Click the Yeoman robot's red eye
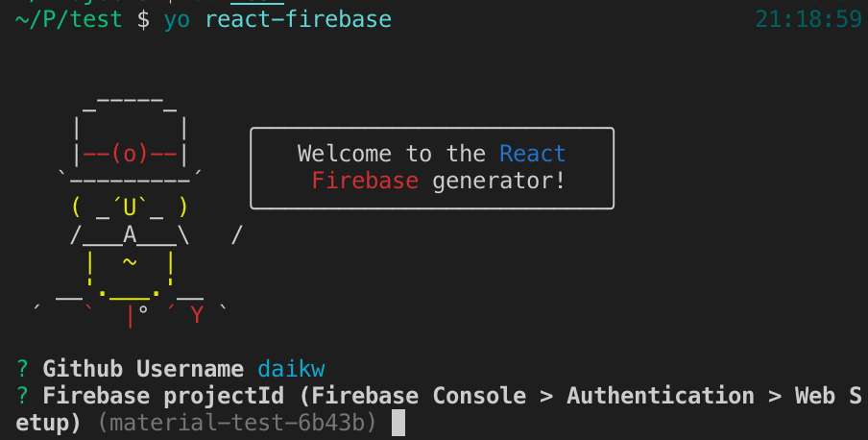Viewport: 868px width, 440px height. coord(130,154)
